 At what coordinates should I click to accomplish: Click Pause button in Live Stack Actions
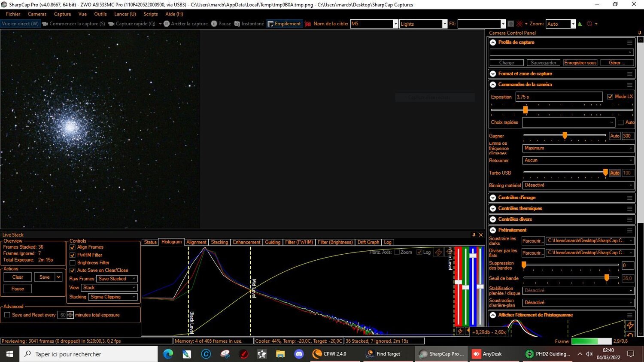tap(18, 289)
